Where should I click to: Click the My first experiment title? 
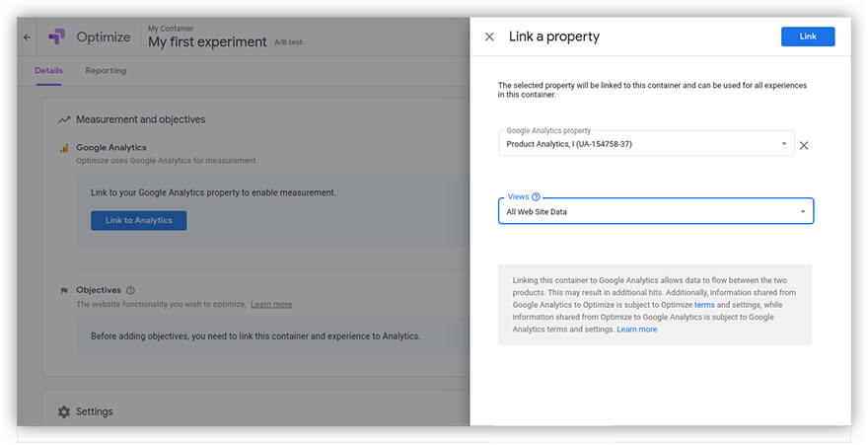207,42
